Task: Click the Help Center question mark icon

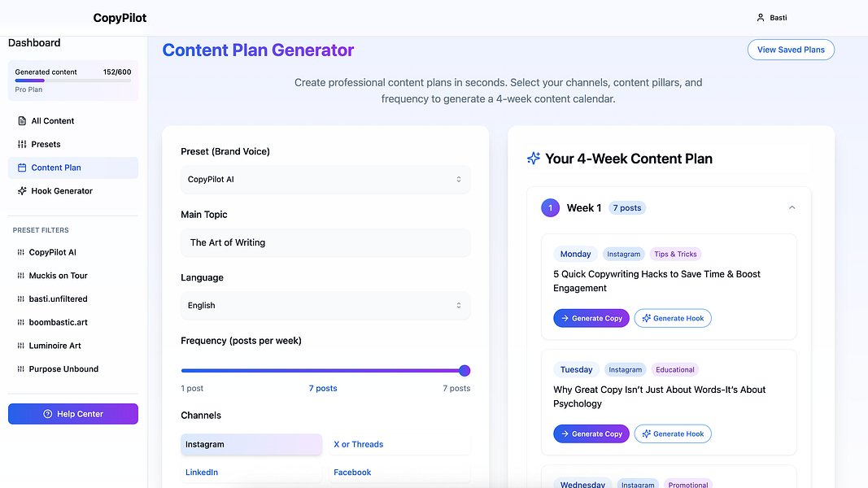Action: tap(48, 414)
